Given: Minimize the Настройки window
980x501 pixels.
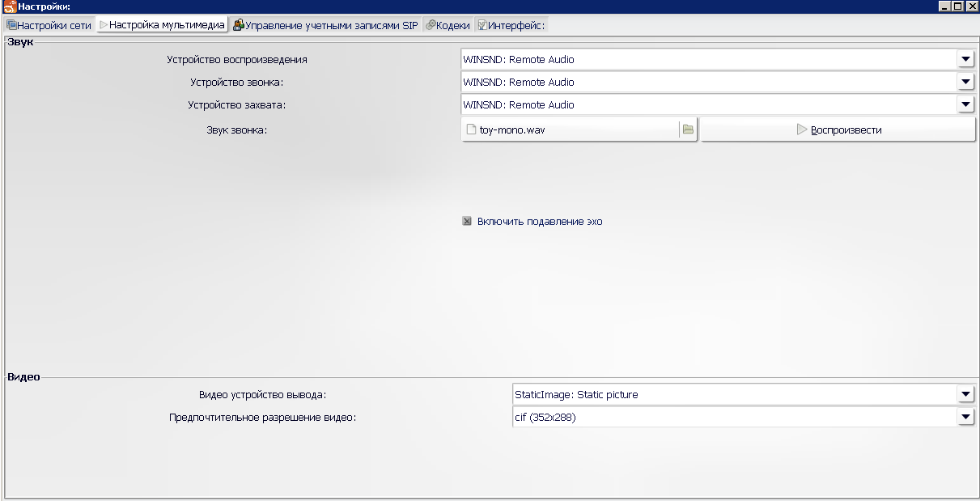Looking at the screenshot, I should [x=945, y=6].
